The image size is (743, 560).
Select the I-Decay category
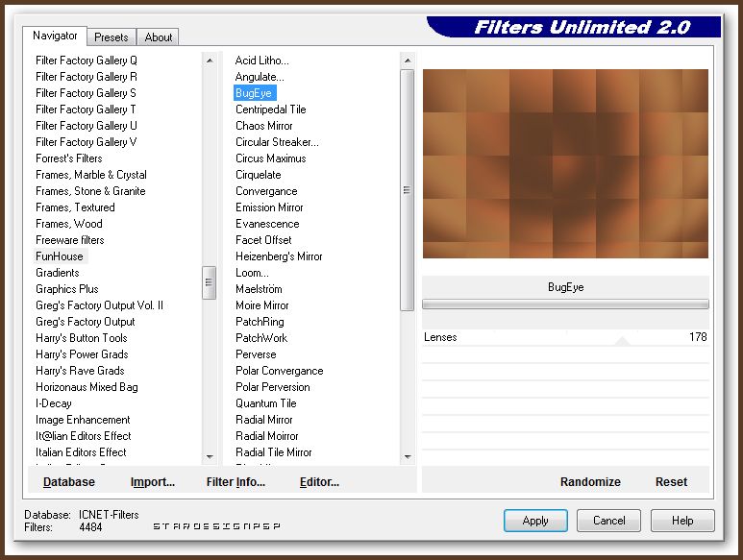click(x=54, y=403)
